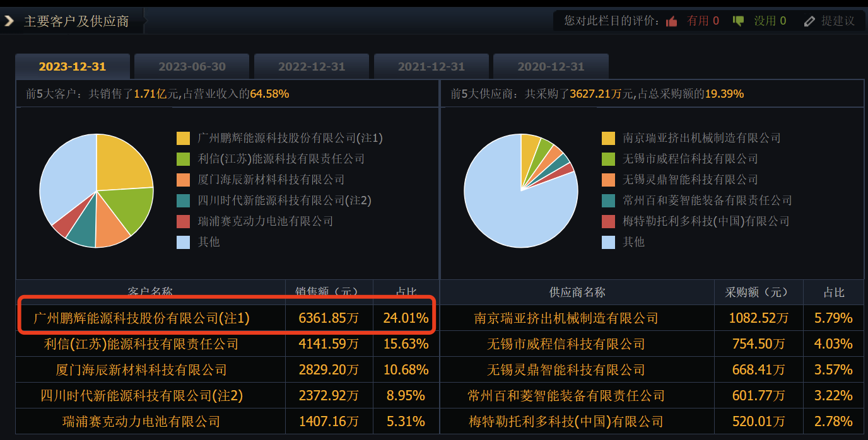Click red swatch for 梅特勒托利多科技

pyautogui.click(x=609, y=221)
